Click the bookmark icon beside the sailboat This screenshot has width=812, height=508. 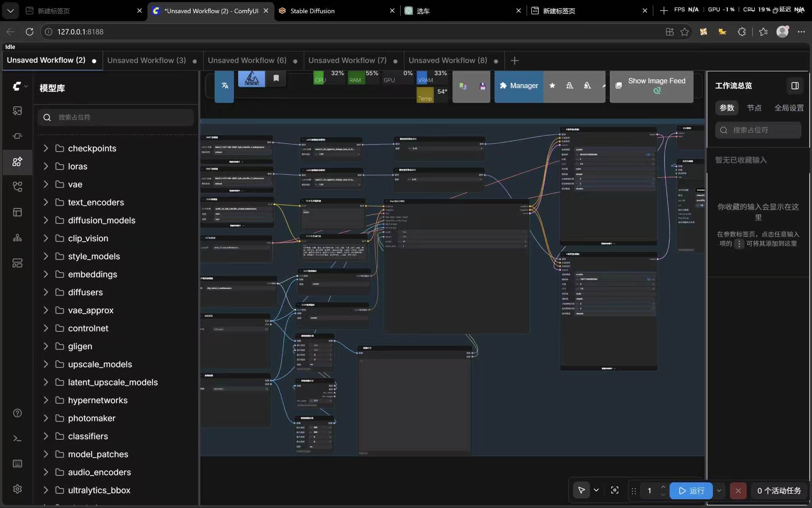(276, 78)
